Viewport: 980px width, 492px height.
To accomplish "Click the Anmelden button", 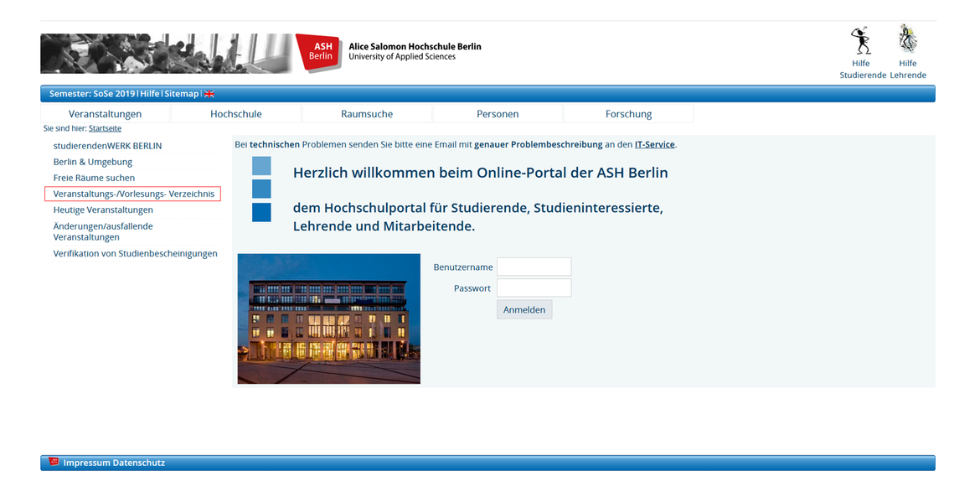I will pyautogui.click(x=524, y=309).
